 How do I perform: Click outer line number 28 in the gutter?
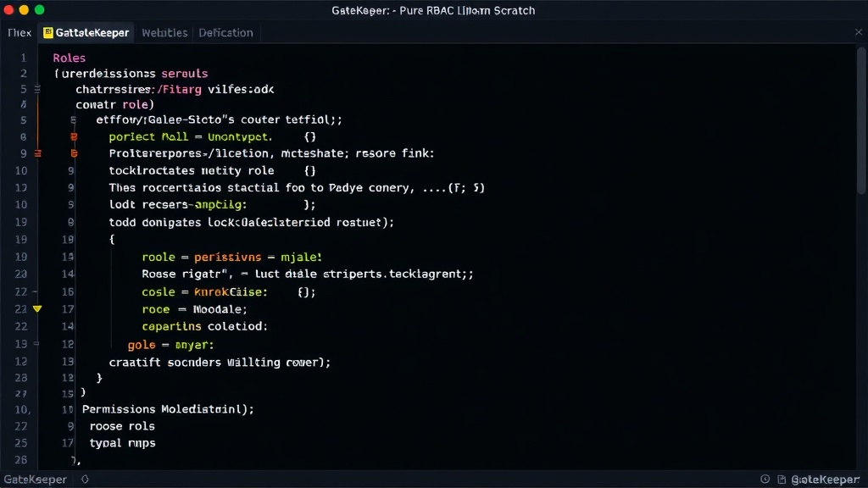tap(20, 460)
